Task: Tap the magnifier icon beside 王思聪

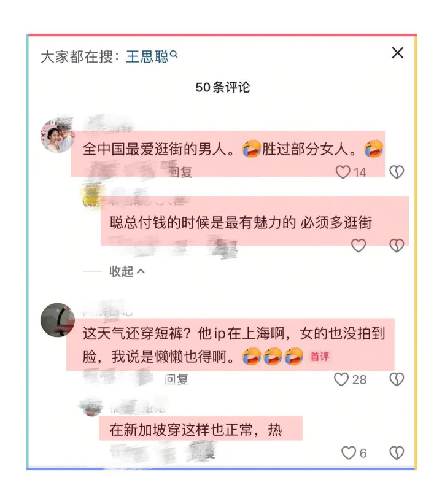Action: [x=174, y=54]
